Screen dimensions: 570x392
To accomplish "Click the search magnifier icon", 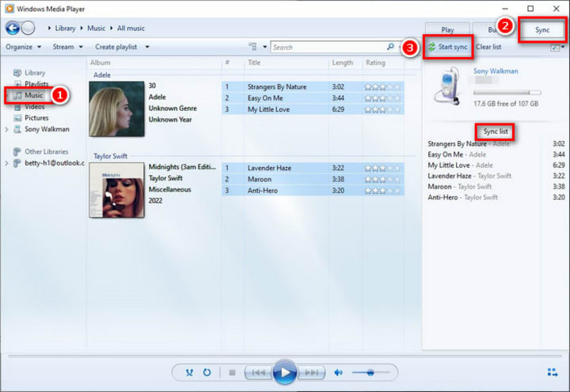I will [390, 47].
